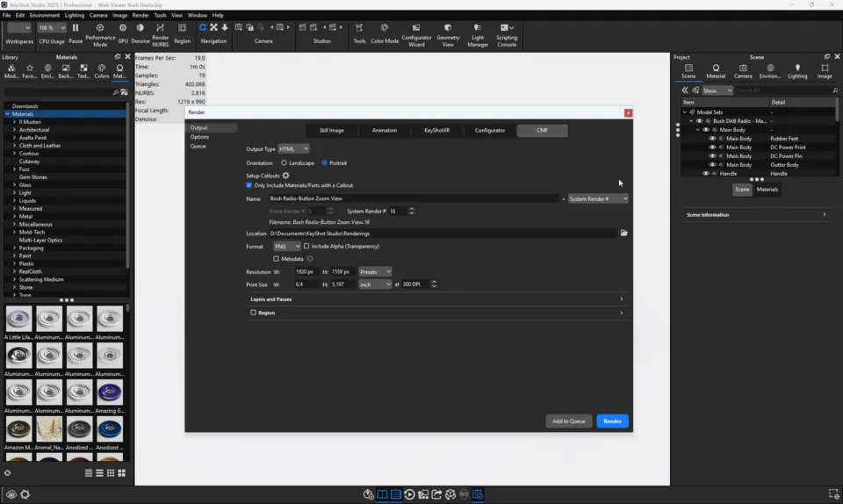This screenshot has width=843, height=504.
Task: Toggle visibility of Rubber Feet part
Action: click(712, 139)
